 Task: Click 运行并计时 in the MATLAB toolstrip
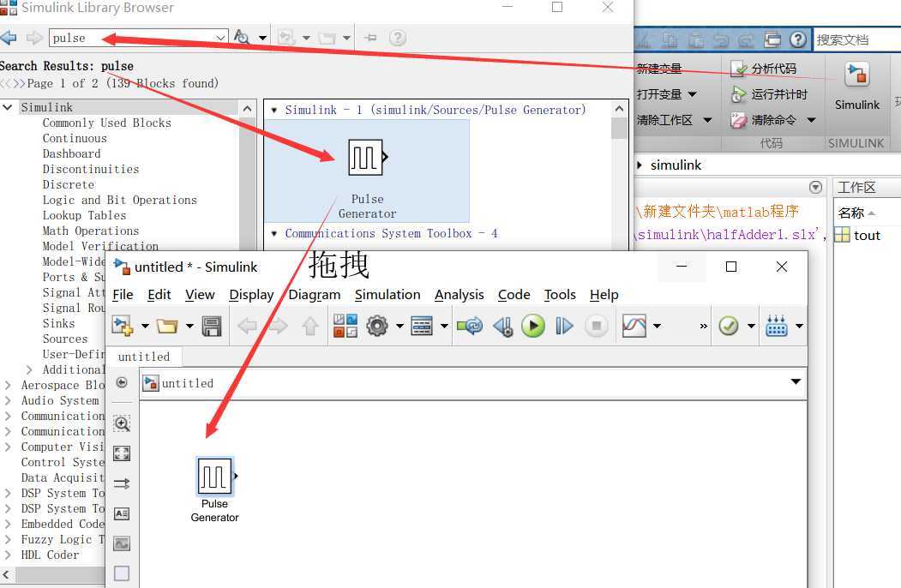coord(769,94)
